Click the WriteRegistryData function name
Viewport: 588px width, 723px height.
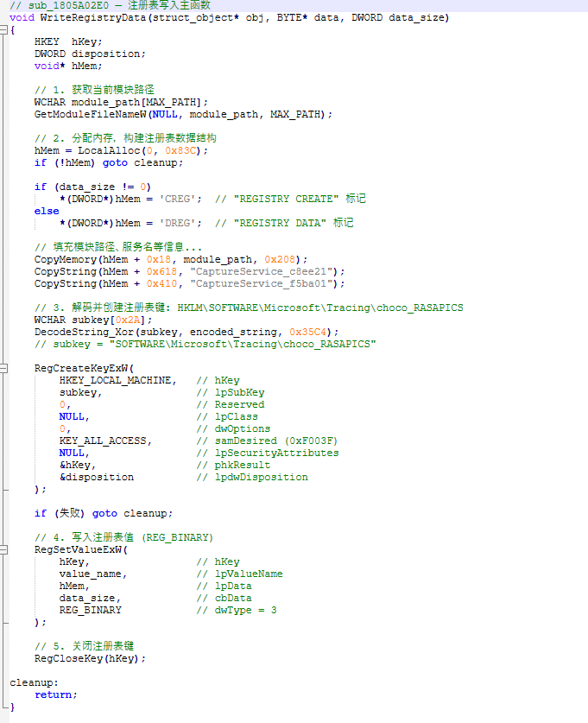click(x=93, y=18)
